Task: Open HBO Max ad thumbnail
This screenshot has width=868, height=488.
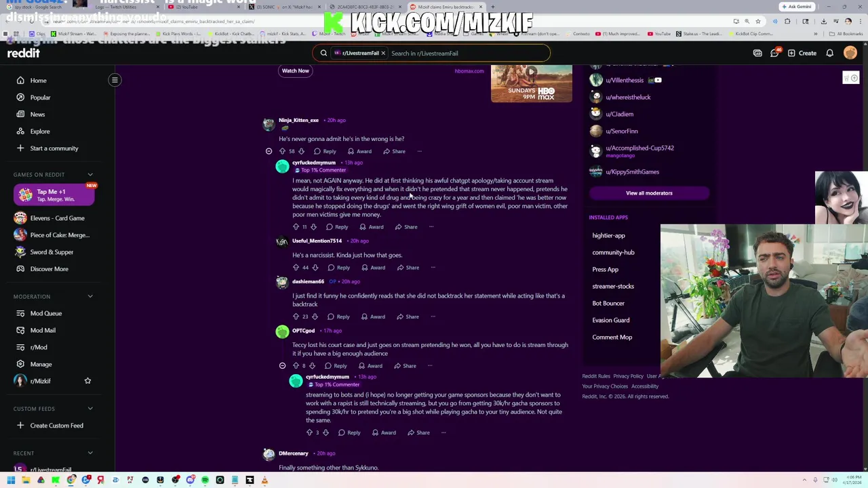Action: tap(531, 83)
